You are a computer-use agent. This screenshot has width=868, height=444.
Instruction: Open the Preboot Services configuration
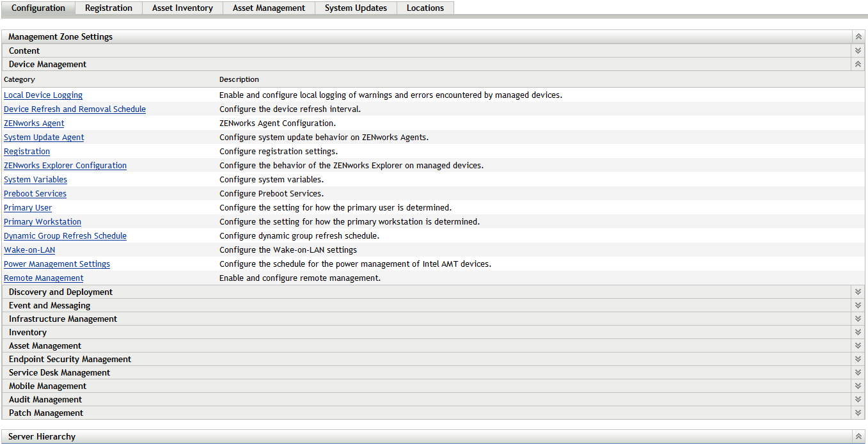click(x=35, y=193)
